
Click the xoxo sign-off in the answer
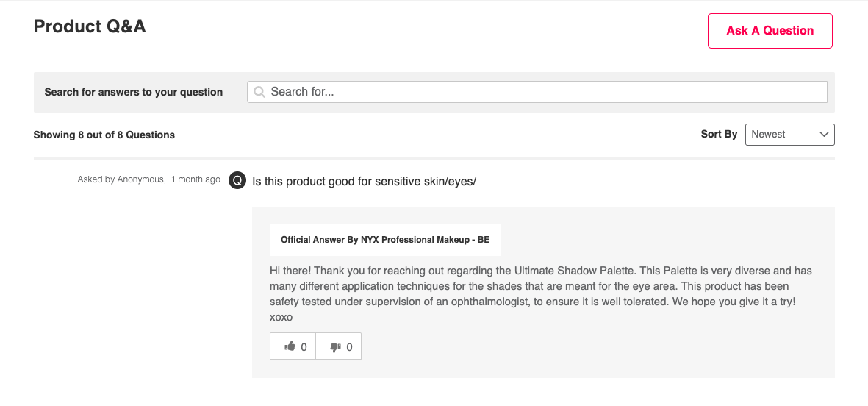point(281,317)
